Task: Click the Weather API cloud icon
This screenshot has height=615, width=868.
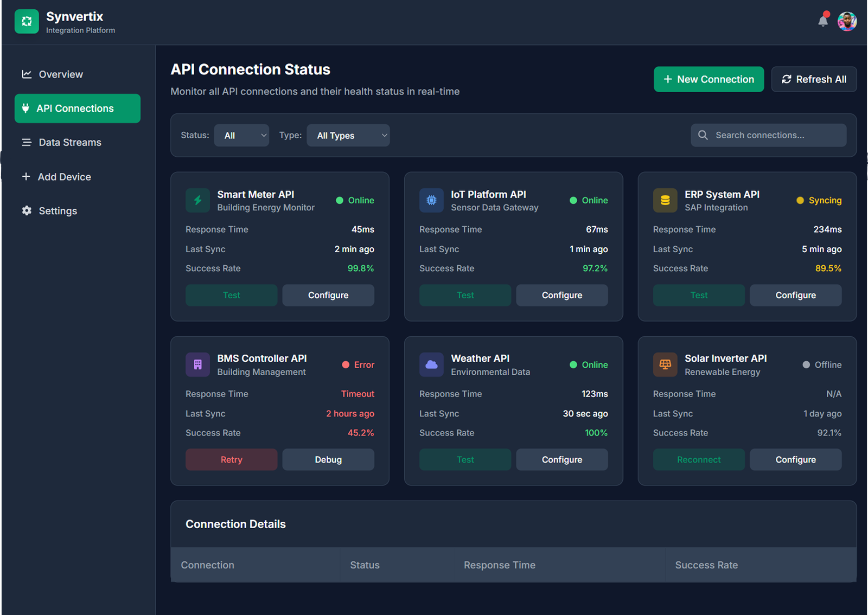Action: click(431, 365)
